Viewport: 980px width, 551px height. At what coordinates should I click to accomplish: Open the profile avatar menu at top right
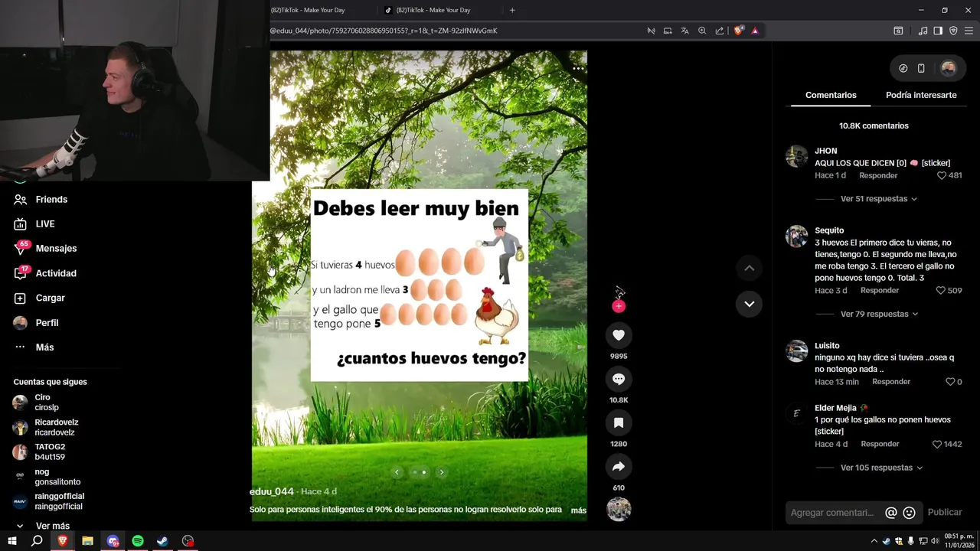pyautogui.click(x=948, y=68)
